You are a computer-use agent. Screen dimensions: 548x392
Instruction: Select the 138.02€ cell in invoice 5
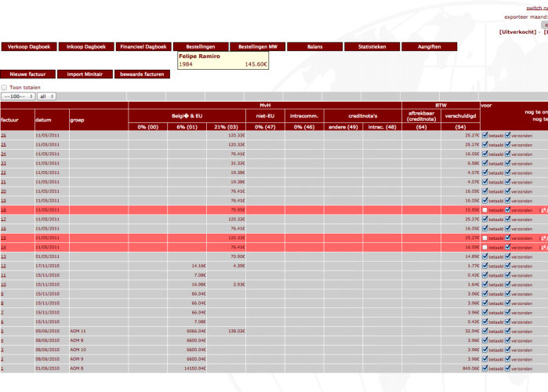pyautogui.click(x=226, y=331)
